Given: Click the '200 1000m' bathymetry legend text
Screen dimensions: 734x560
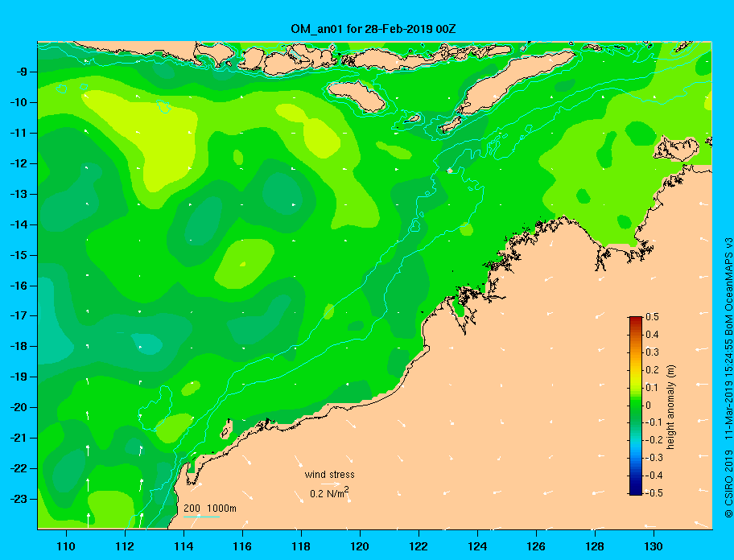Looking at the screenshot, I should 210,509.
